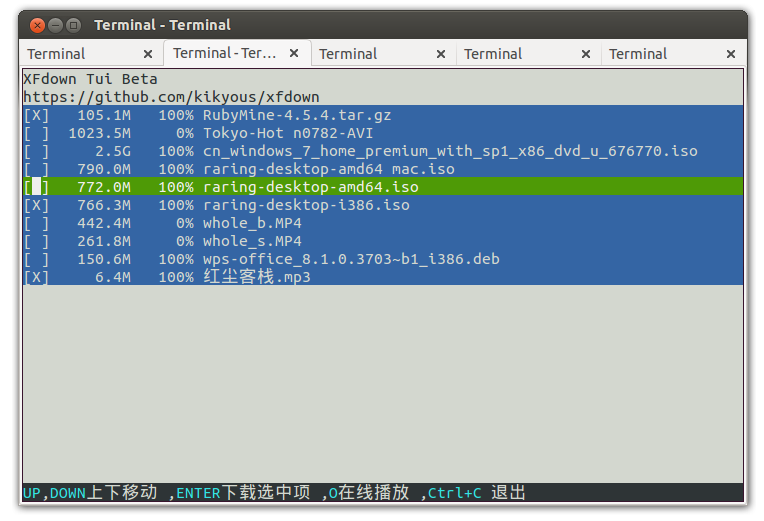Close the fifth Terminal tab

[x=731, y=54]
